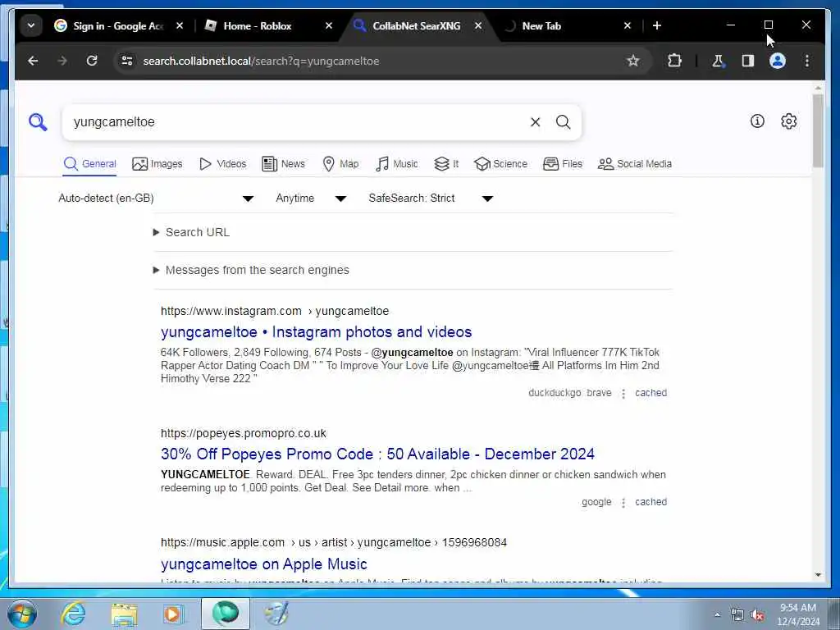Select the Images search category
840x630 pixels.
pos(157,164)
